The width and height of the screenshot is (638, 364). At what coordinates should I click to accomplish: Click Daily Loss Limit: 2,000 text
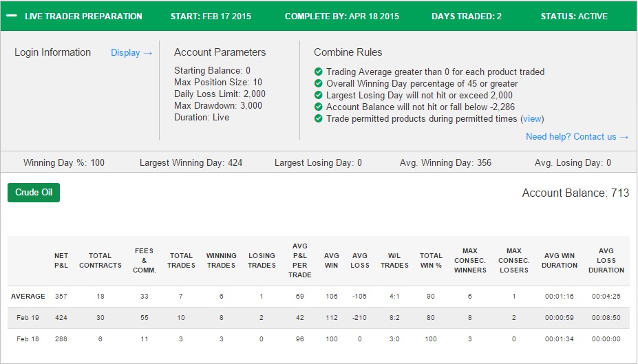(x=220, y=94)
